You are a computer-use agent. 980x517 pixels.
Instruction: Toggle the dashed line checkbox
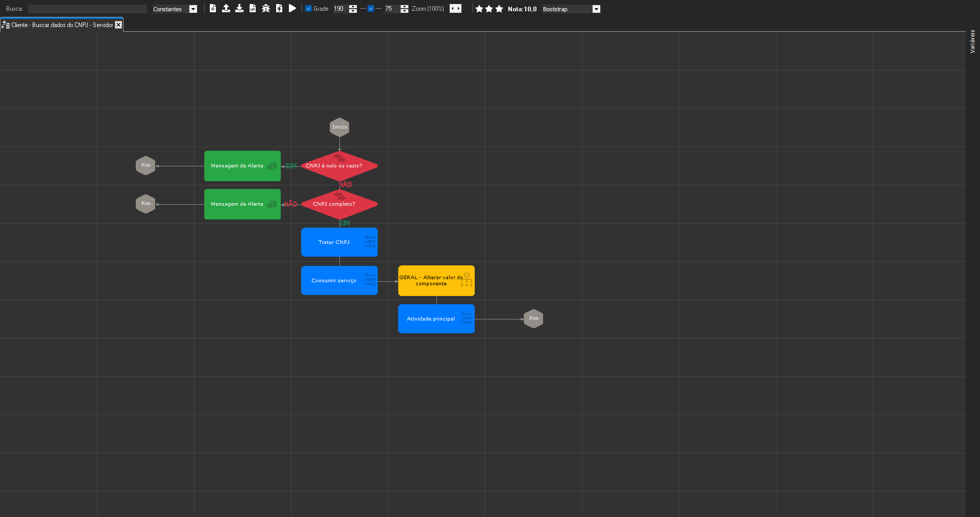click(x=371, y=9)
